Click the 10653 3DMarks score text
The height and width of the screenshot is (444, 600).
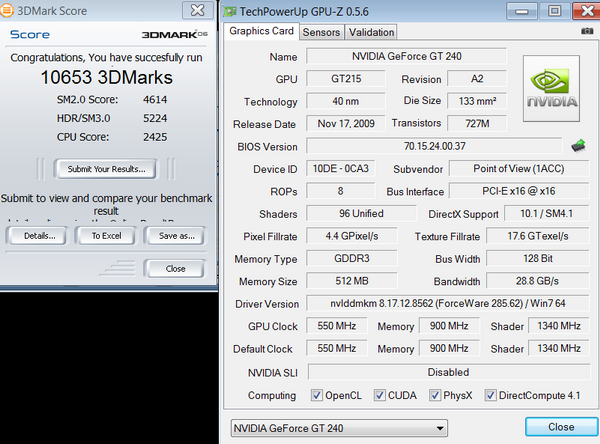107,78
